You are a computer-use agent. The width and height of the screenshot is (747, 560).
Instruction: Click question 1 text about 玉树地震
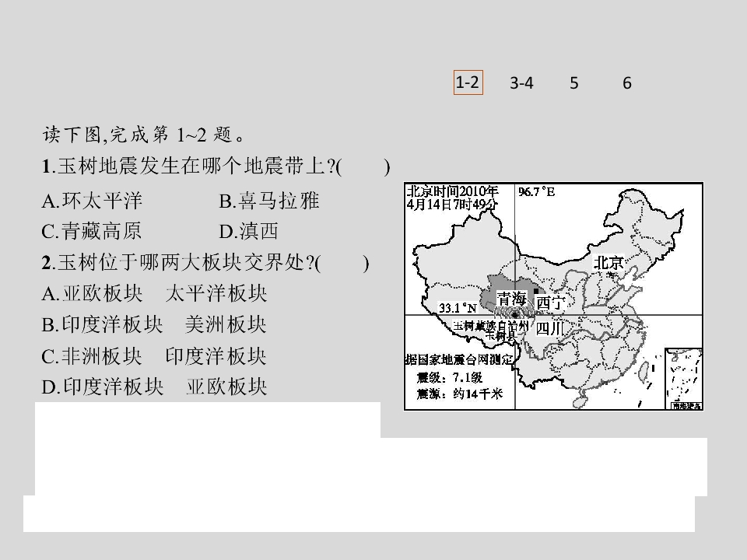(x=216, y=166)
